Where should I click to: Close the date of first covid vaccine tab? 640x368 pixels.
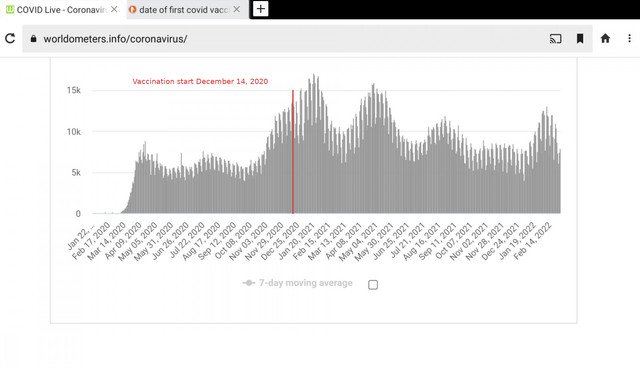coord(237,9)
